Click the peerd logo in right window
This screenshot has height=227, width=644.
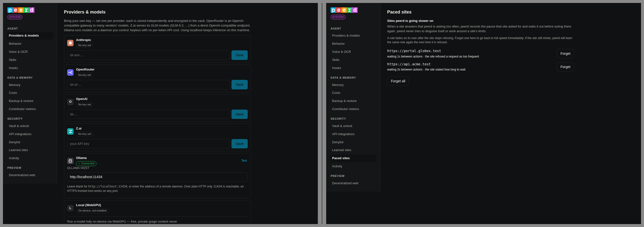[344, 10]
